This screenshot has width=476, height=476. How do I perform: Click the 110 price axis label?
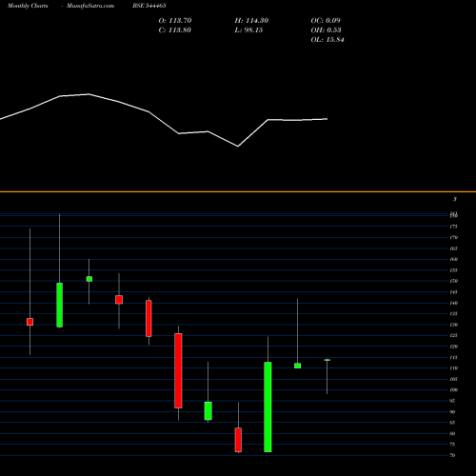coord(453,368)
